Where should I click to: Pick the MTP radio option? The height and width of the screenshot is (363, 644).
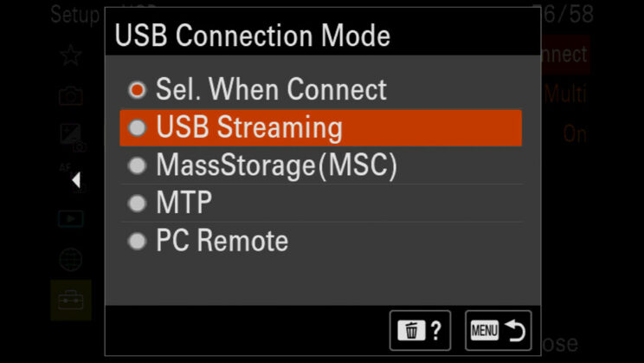pyautogui.click(x=137, y=203)
